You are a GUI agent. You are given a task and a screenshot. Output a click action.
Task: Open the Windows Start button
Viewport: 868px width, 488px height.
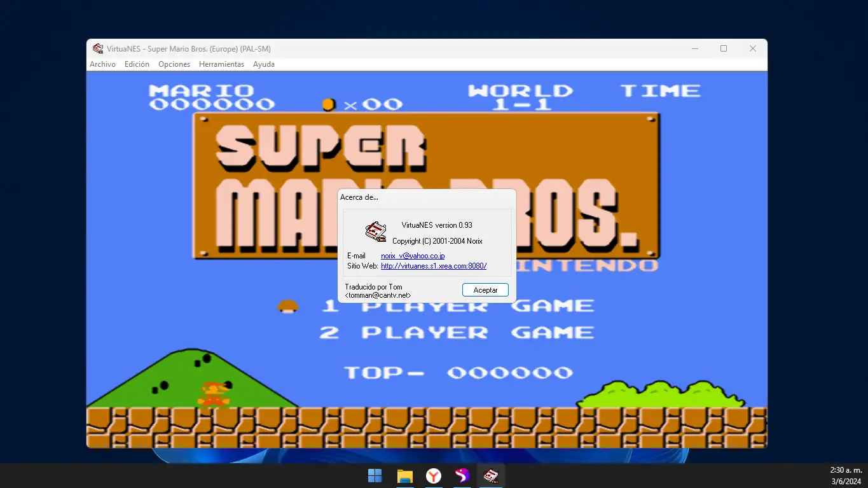375,475
